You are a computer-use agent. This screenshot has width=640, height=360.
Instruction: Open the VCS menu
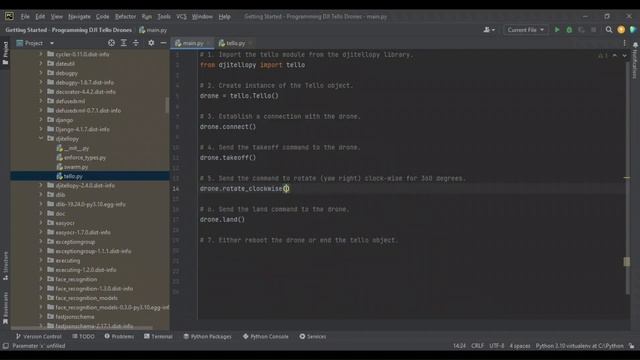[181, 17]
